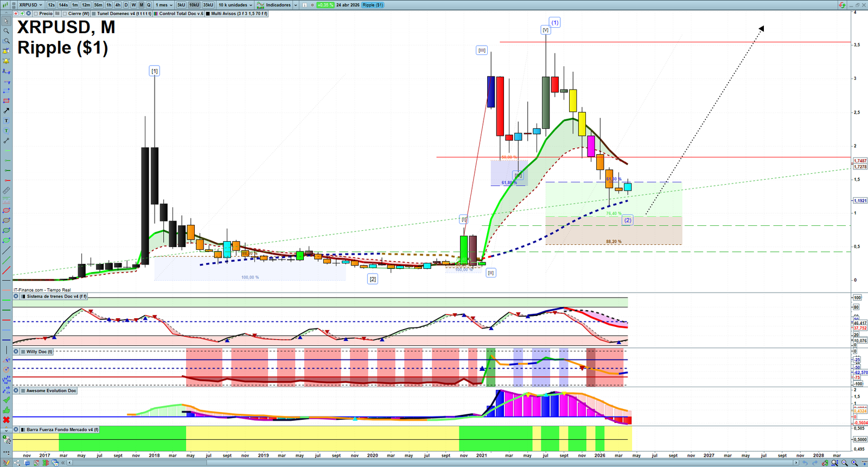Click the 35kU units button
Screen dimensions: 868x467
coord(208,5)
